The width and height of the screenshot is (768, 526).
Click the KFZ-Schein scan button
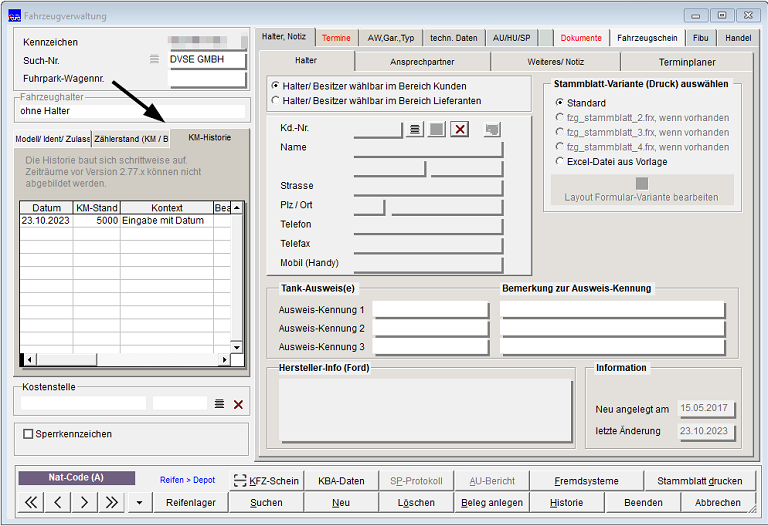pyautogui.click(x=266, y=480)
